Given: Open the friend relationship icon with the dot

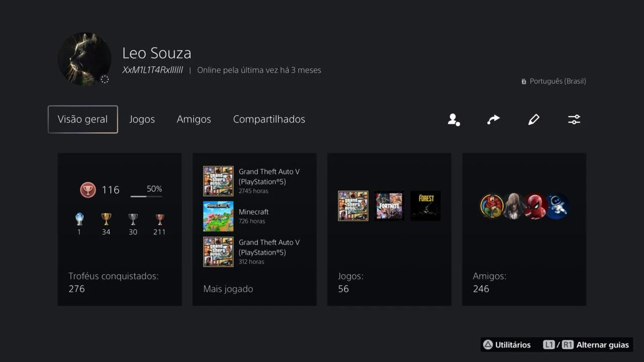Looking at the screenshot, I should pos(454,120).
